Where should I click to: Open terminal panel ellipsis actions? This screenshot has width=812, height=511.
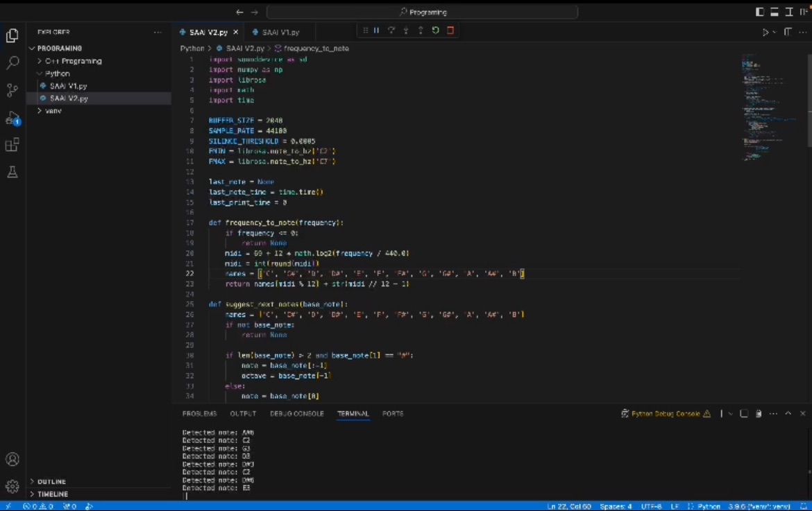(x=773, y=414)
